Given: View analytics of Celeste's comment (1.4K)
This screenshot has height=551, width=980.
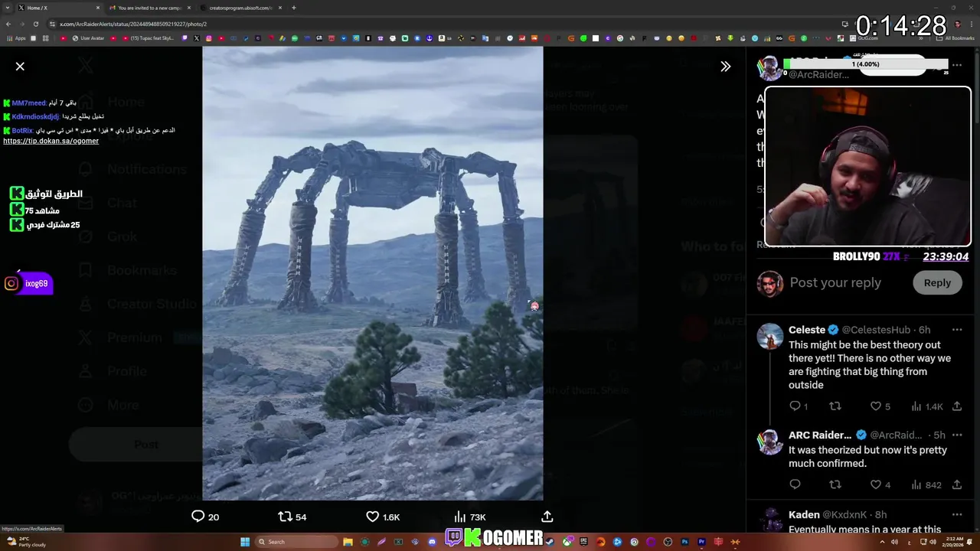Looking at the screenshot, I should point(927,406).
